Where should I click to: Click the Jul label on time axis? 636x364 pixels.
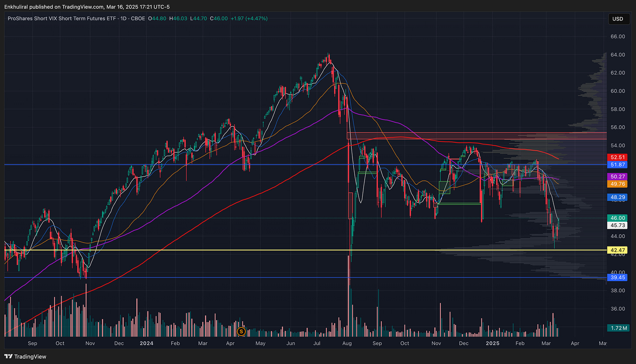[317, 343]
